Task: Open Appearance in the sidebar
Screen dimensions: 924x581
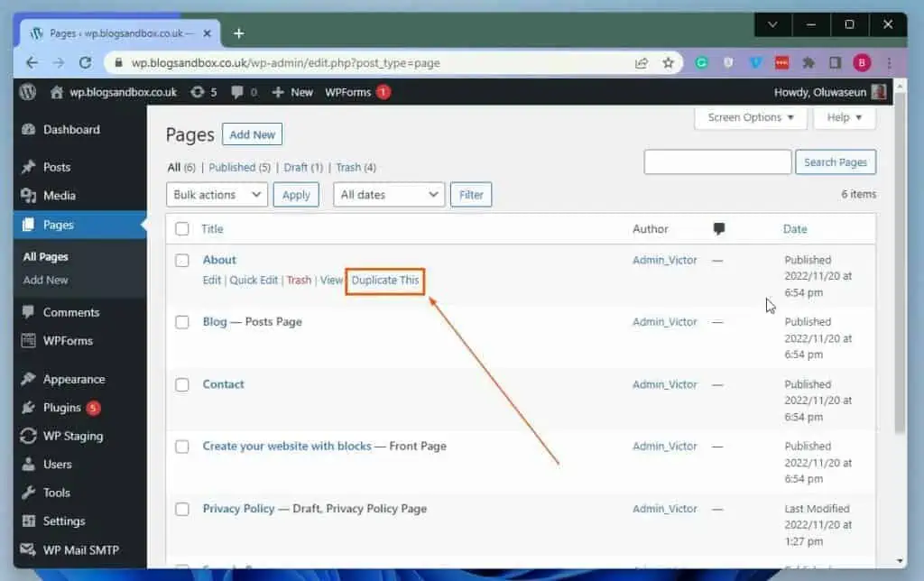Action: click(73, 379)
